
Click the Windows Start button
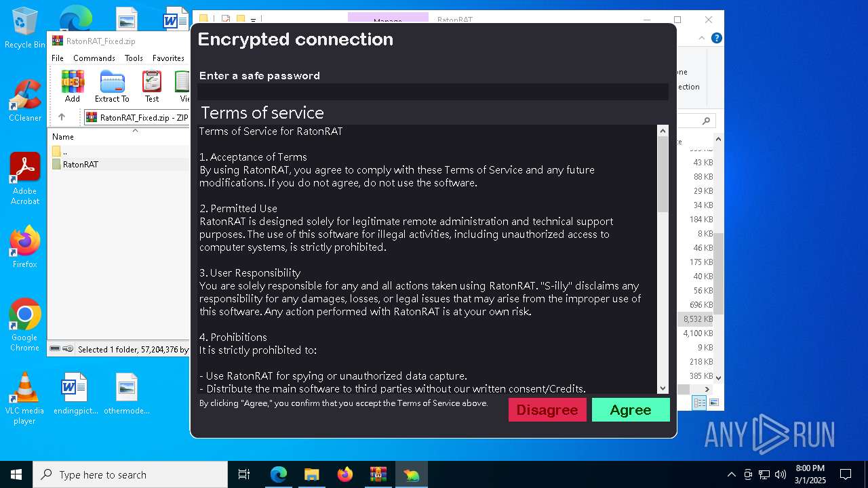point(16,474)
